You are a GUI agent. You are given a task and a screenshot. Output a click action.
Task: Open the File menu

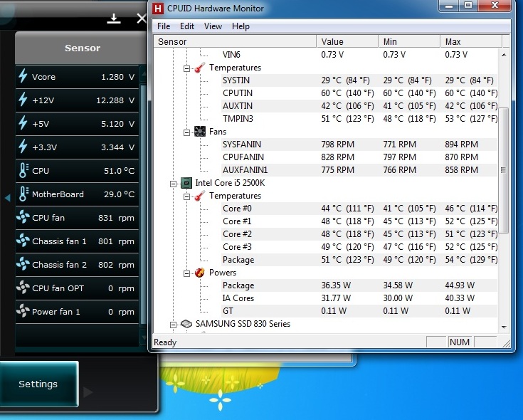click(164, 26)
